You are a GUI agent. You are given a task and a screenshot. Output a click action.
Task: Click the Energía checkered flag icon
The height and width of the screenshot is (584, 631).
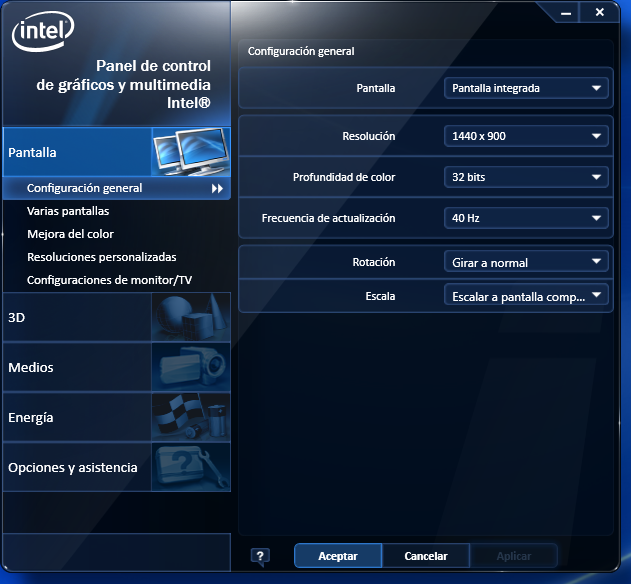tap(190, 417)
